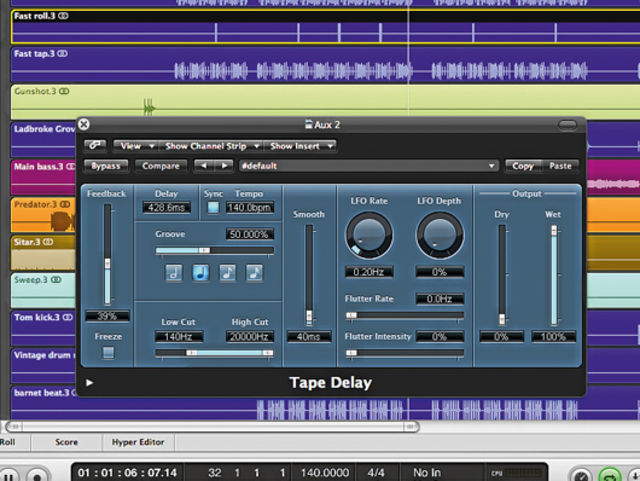
Task: Click the Copy button
Action: tap(523, 166)
